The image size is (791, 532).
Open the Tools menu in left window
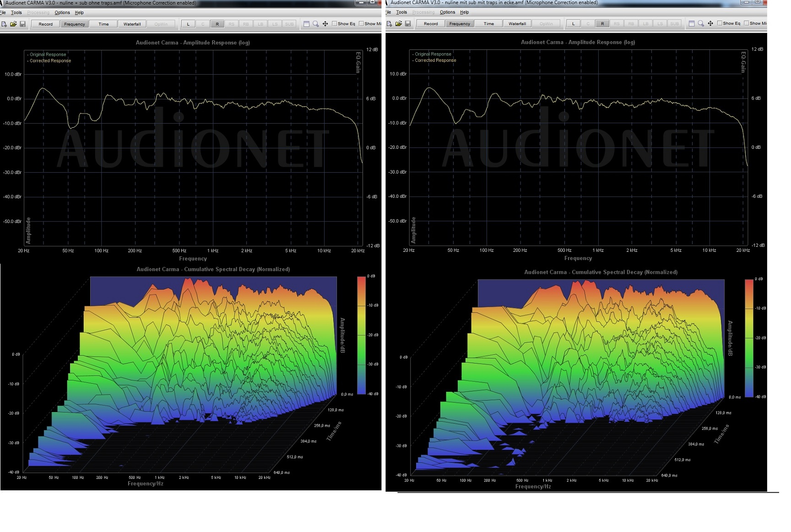tap(16, 13)
